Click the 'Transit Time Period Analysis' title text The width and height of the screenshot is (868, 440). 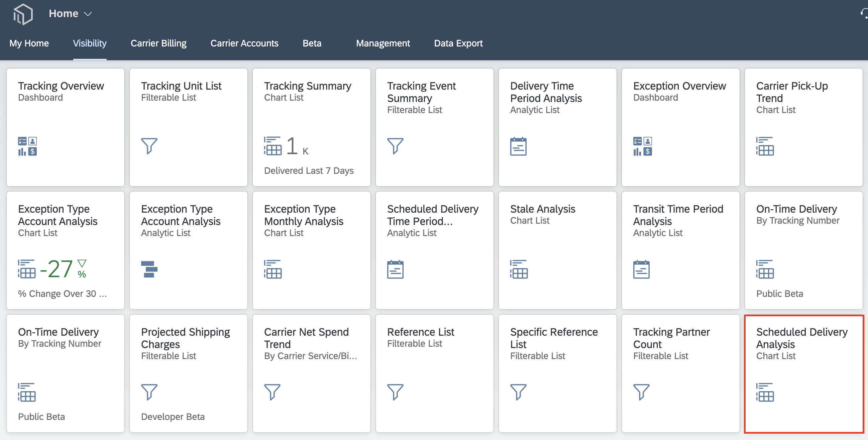pos(678,215)
